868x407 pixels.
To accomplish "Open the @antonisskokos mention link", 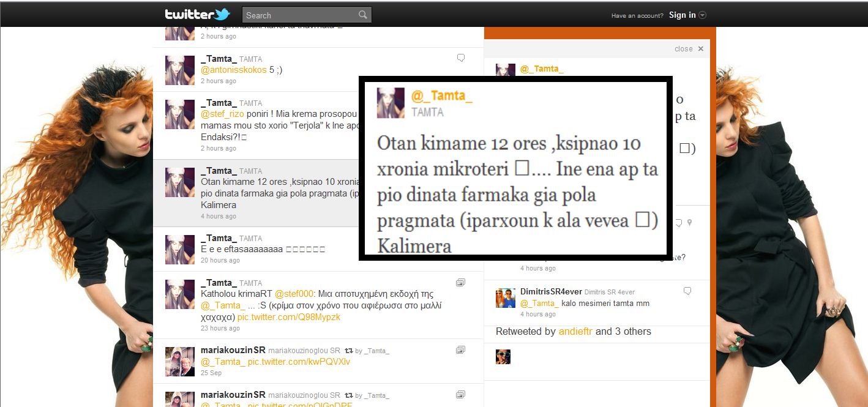I will (x=234, y=70).
